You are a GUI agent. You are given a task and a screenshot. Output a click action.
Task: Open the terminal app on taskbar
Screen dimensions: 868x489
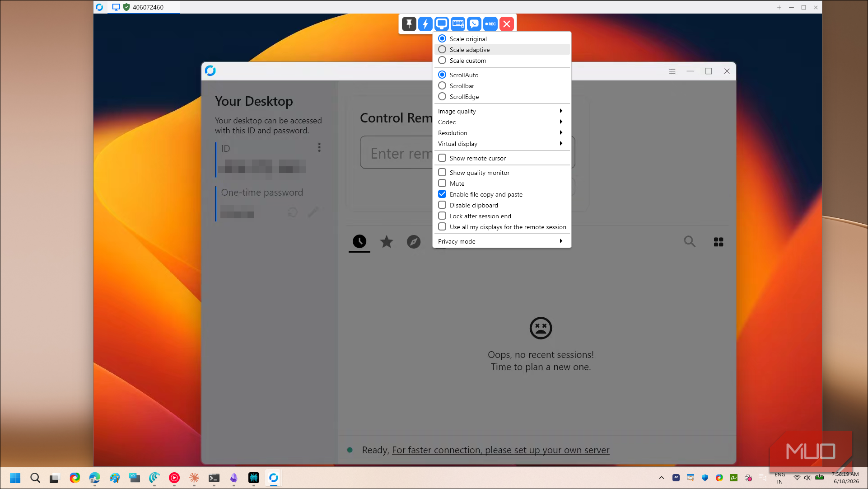(x=214, y=478)
